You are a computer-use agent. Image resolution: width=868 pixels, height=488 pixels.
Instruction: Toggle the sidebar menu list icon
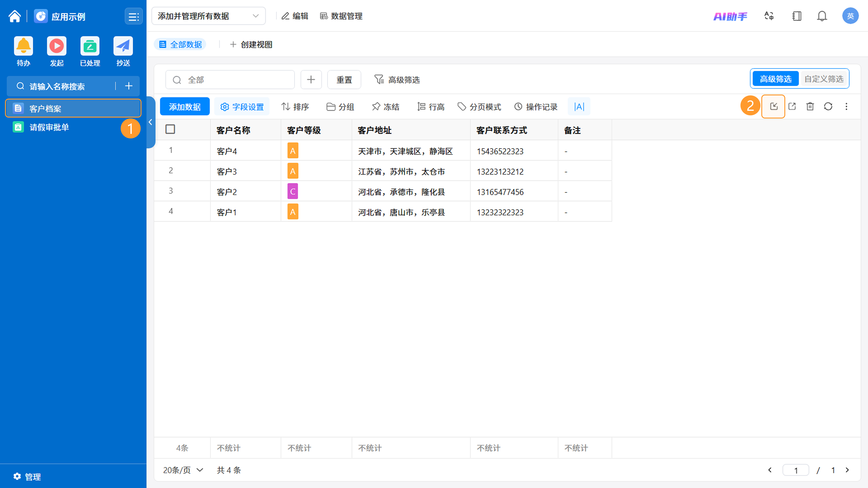coord(133,16)
